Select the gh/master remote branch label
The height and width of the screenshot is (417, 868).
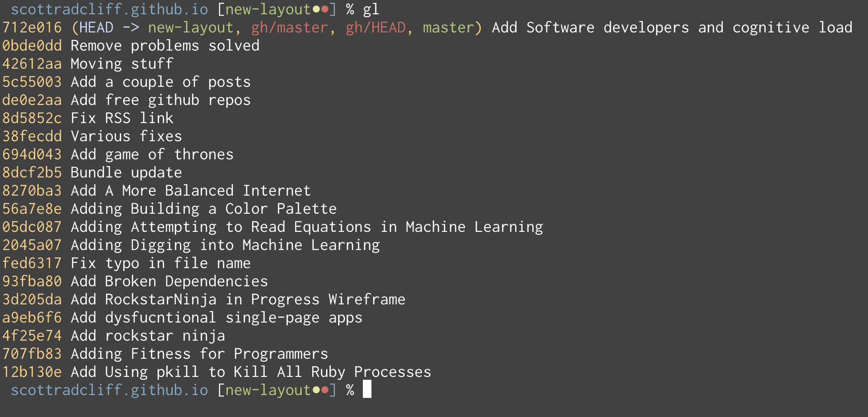(x=289, y=28)
